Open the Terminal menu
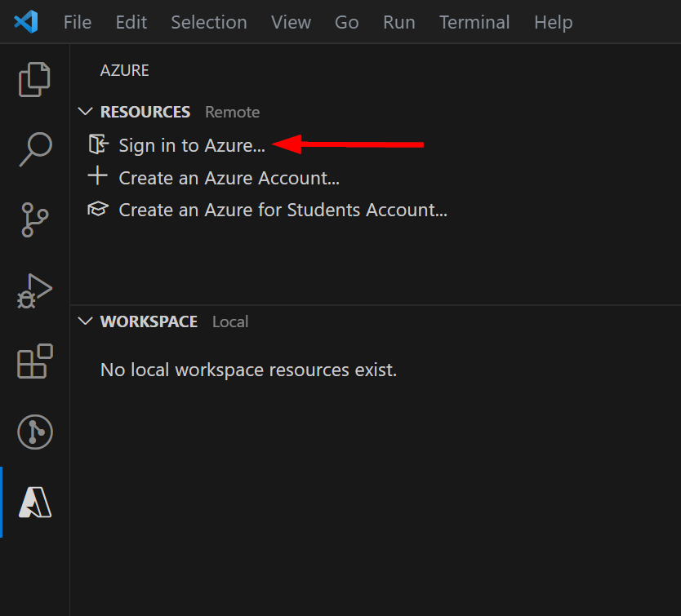Image resolution: width=681 pixels, height=616 pixels. coord(474,22)
